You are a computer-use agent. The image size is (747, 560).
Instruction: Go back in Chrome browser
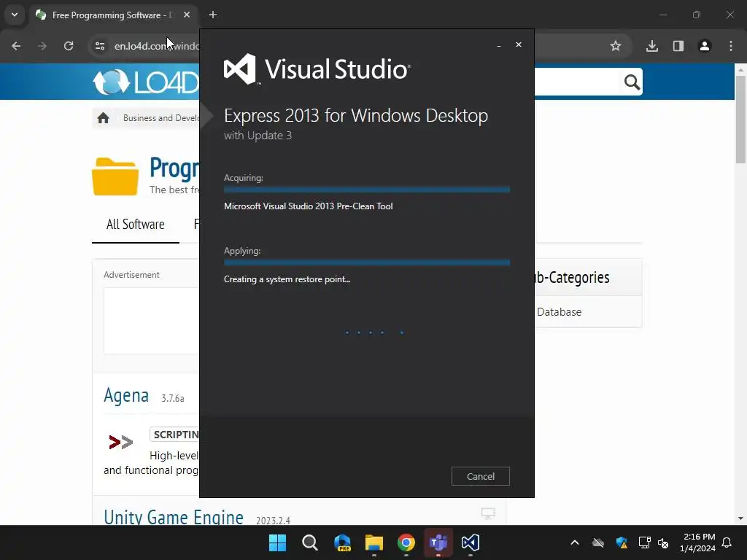(16, 46)
